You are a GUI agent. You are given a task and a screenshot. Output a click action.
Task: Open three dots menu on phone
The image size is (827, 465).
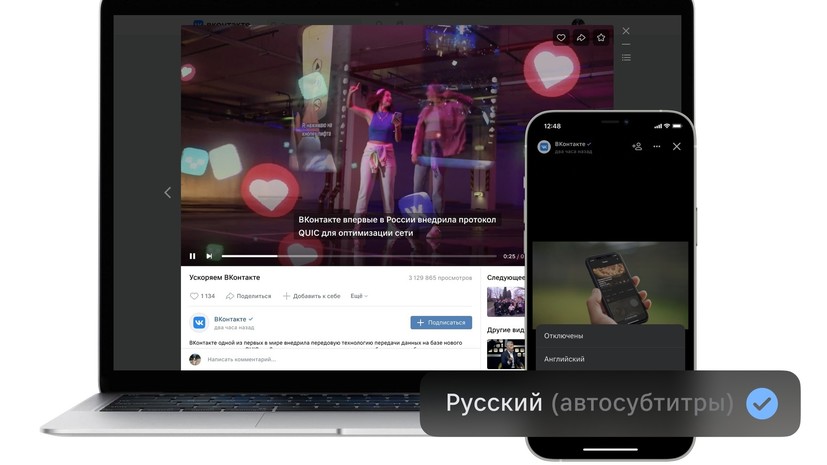pos(657,147)
